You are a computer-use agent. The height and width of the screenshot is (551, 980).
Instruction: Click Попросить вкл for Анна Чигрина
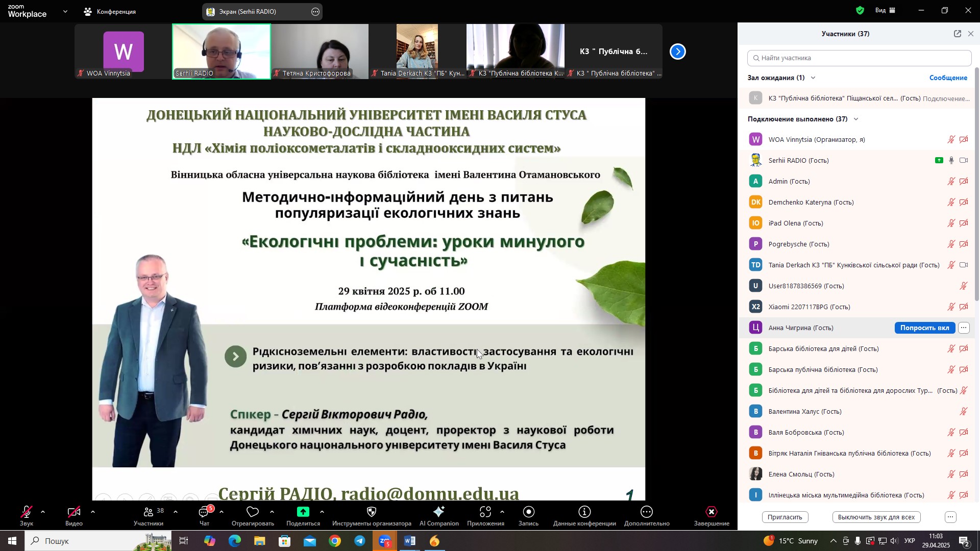[924, 328]
